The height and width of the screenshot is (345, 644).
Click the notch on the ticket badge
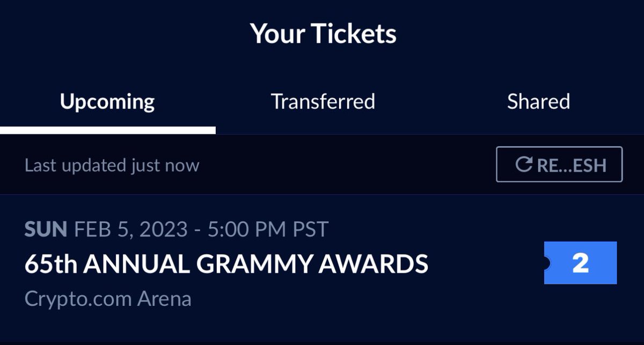coord(547,263)
